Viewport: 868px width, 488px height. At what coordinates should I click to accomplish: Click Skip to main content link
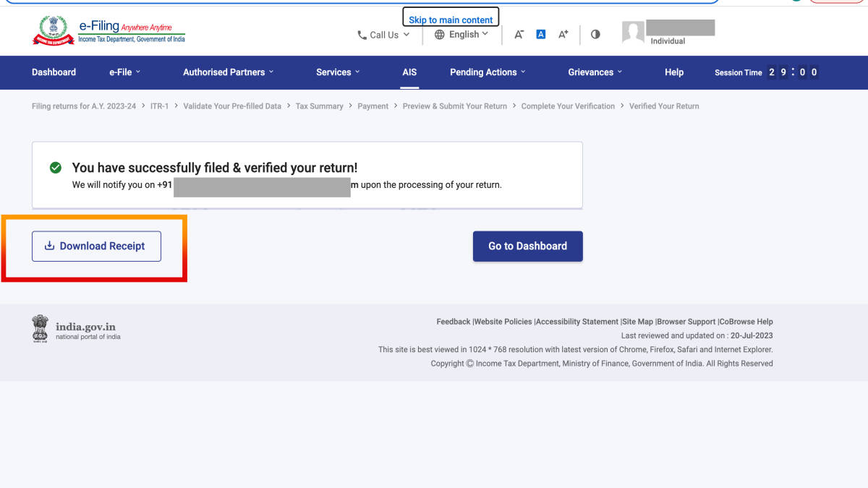(x=451, y=20)
